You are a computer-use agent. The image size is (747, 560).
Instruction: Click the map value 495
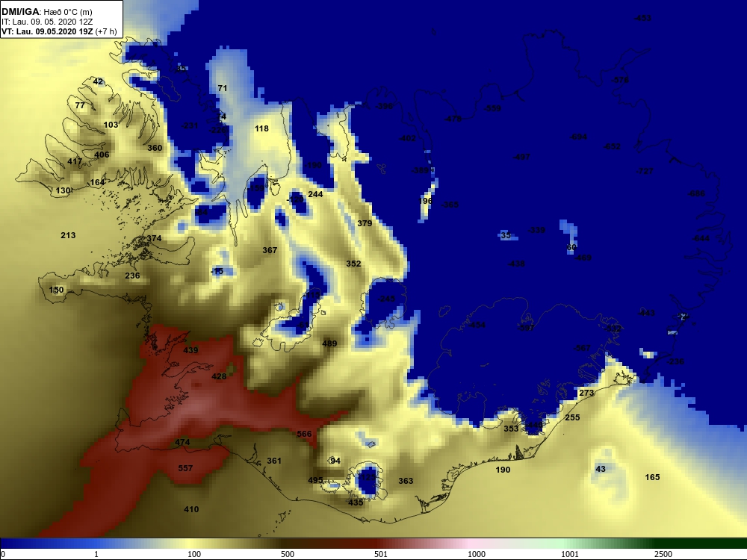pos(315,480)
